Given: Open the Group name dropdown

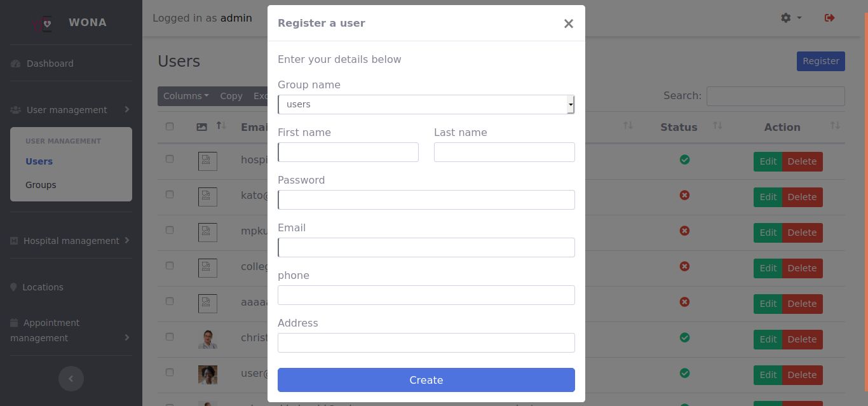Looking at the screenshot, I should [426, 104].
